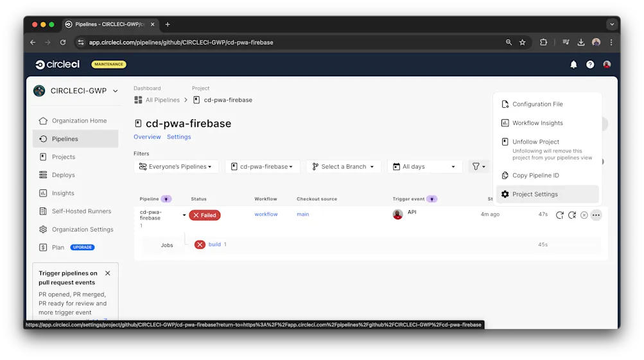Screen dimensions: 644x360
Task: Choose Project Settings from menu
Action: 548,194
